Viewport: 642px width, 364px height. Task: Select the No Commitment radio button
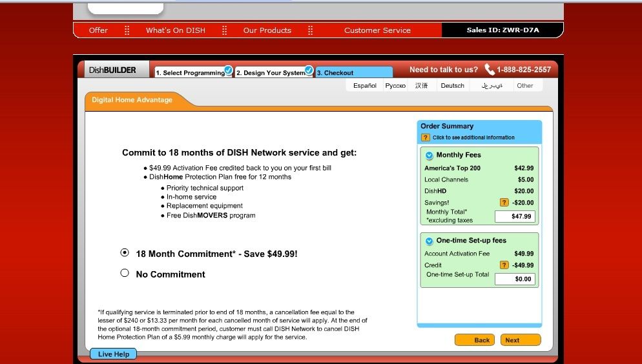(125, 273)
